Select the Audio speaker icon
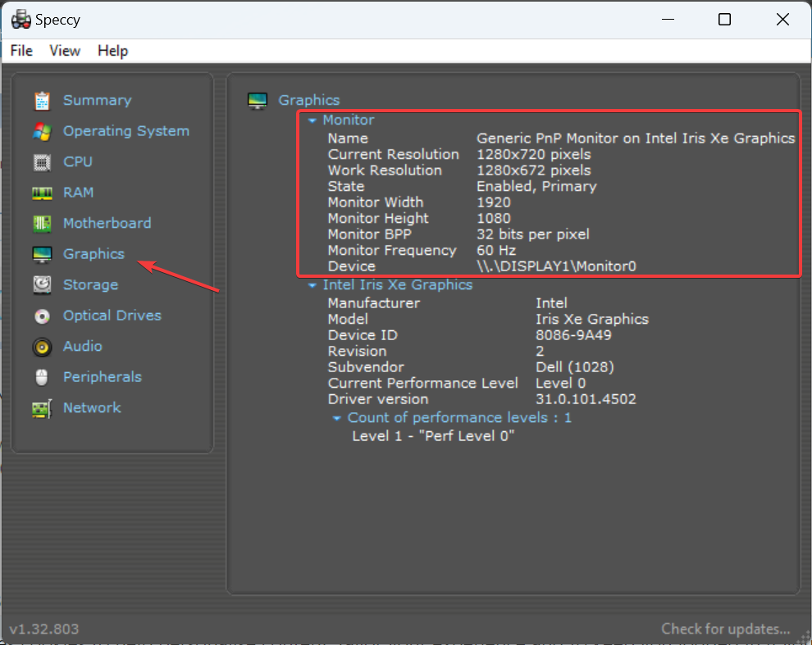Viewport: 812px width, 645px height. pyautogui.click(x=42, y=347)
